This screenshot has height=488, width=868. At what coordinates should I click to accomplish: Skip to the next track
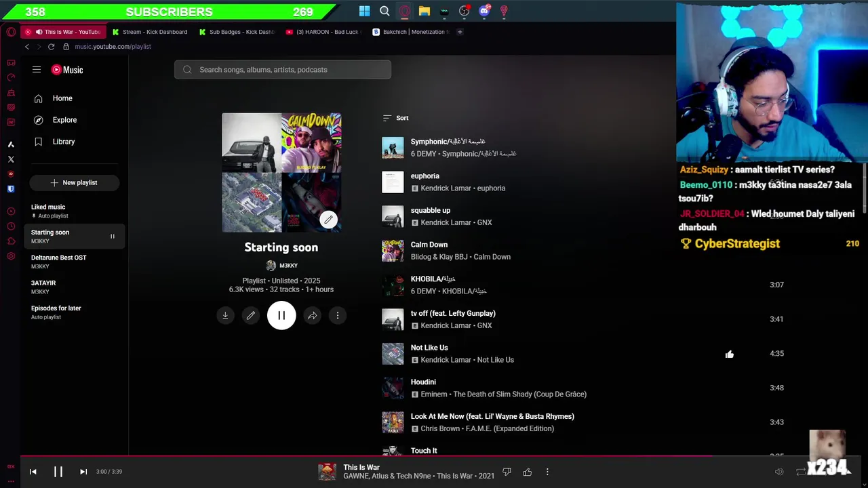point(83,472)
